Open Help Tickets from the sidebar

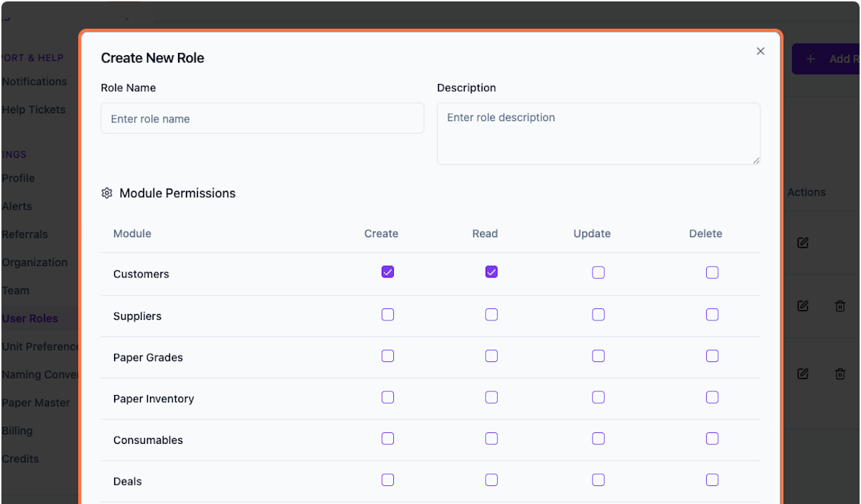pyautogui.click(x=33, y=109)
